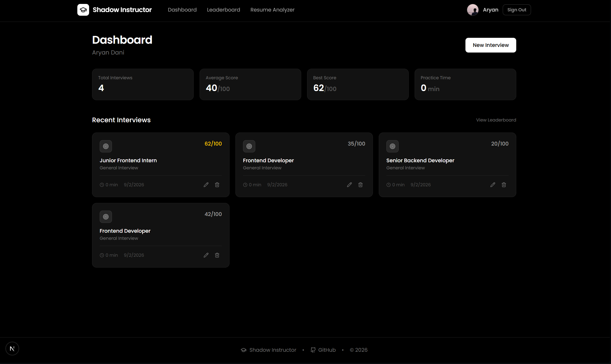Viewport: 611px width, 364px height.
Task: Go to the Leaderboard nav item
Action: [223, 10]
